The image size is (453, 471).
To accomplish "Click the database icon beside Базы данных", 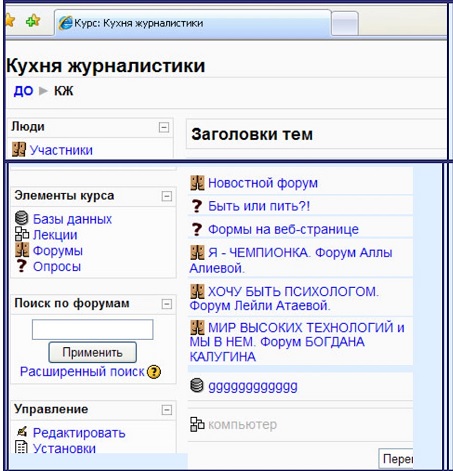I will (22, 218).
